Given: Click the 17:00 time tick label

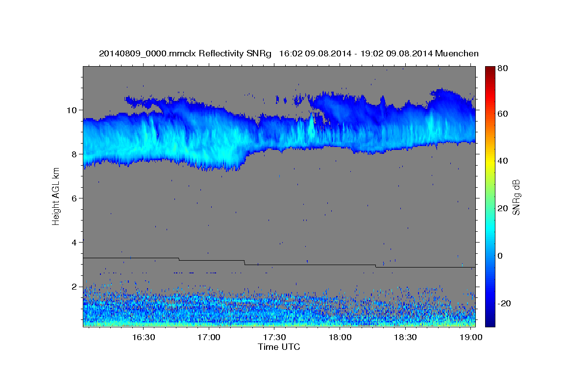Looking at the screenshot, I should (x=209, y=338).
